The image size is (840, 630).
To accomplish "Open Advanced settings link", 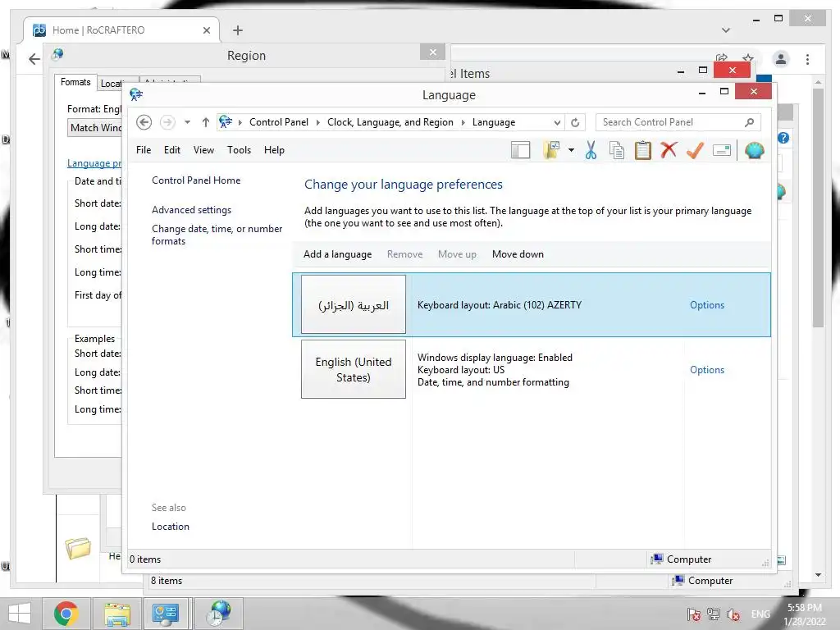I will tap(191, 210).
